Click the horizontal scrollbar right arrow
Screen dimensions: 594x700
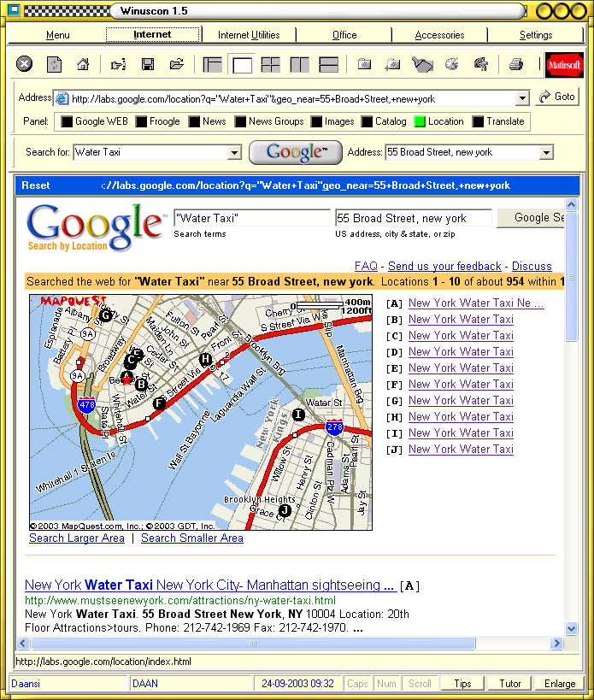(556, 644)
